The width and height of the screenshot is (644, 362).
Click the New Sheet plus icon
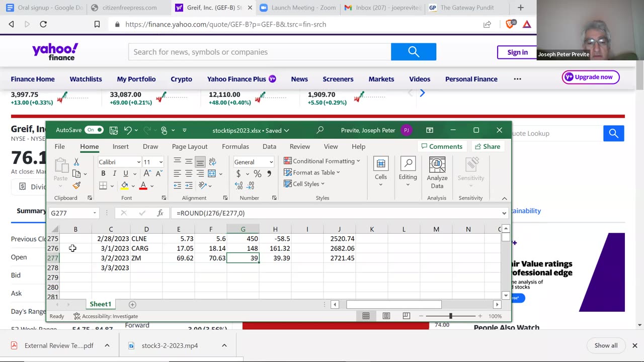pos(132,304)
